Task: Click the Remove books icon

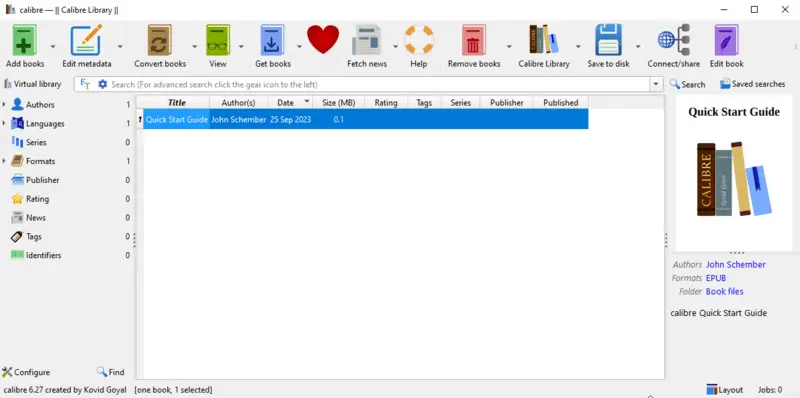Action: click(473, 40)
